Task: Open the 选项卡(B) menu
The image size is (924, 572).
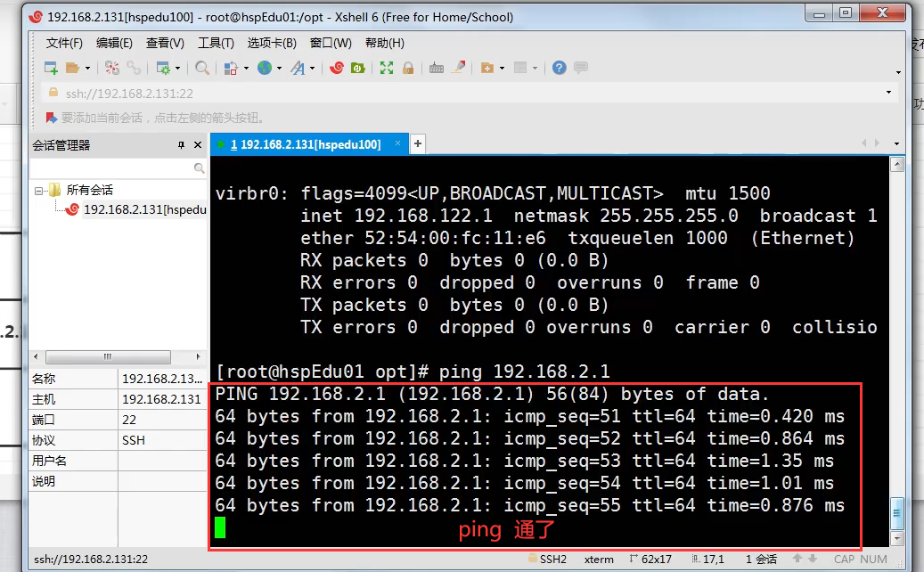Action: (272, 43)
